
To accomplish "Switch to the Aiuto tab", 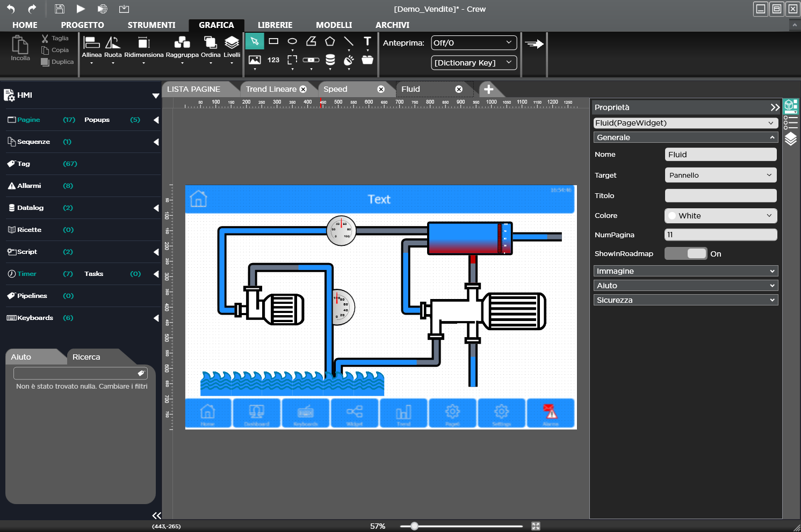I will click(21, 357).
